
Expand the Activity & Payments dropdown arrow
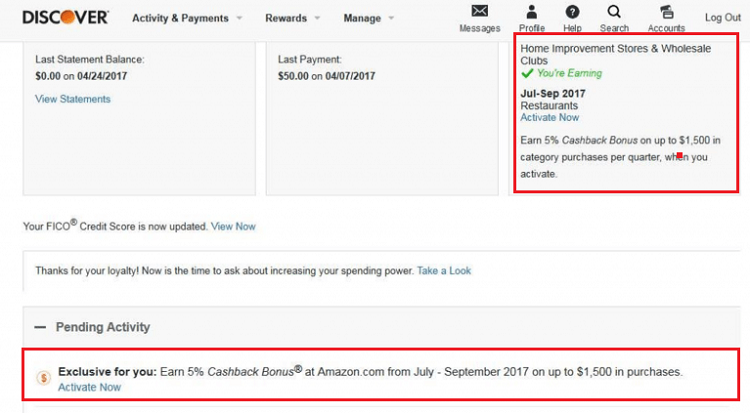239,18
